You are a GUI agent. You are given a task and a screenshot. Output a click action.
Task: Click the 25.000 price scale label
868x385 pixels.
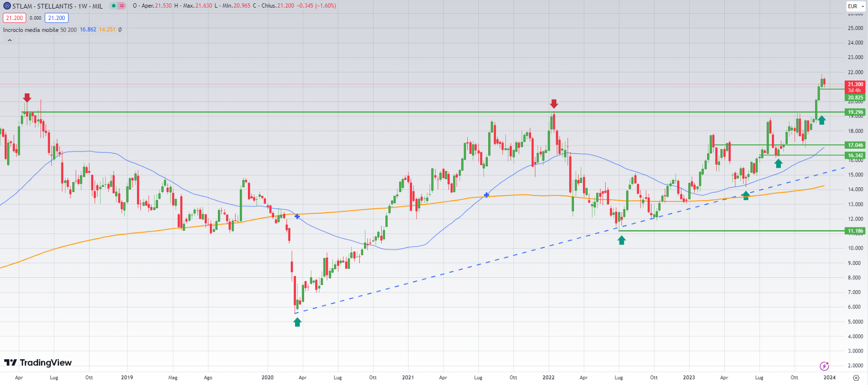855,28
